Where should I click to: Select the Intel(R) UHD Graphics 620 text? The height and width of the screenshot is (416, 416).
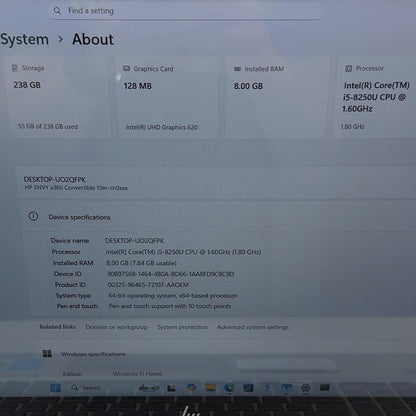(x=162, y=127)
